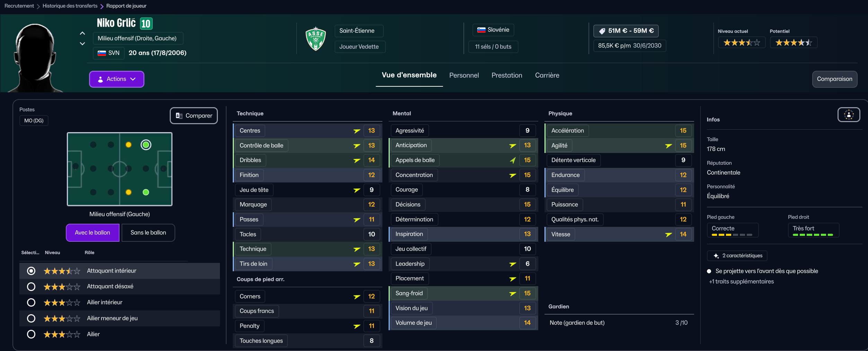Show the Sans le ballon roles

[148, 233]
